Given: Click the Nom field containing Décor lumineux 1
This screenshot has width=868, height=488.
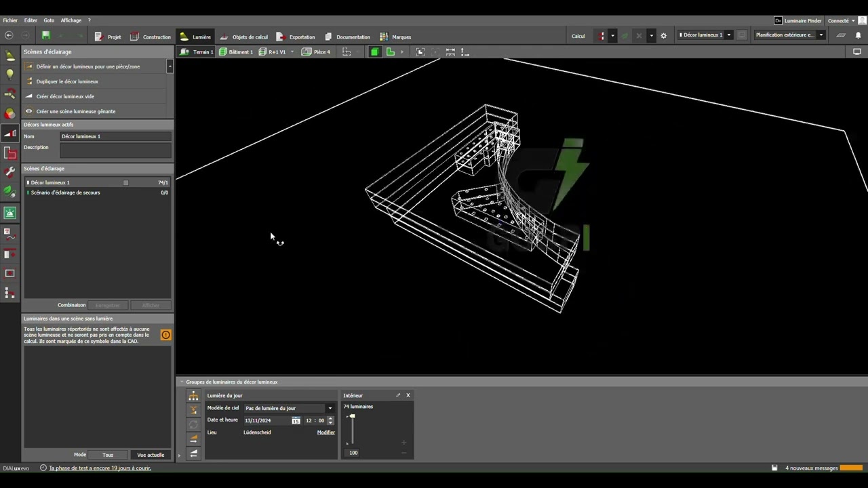Looking at the screenshot, I should [x=115, y=136].
